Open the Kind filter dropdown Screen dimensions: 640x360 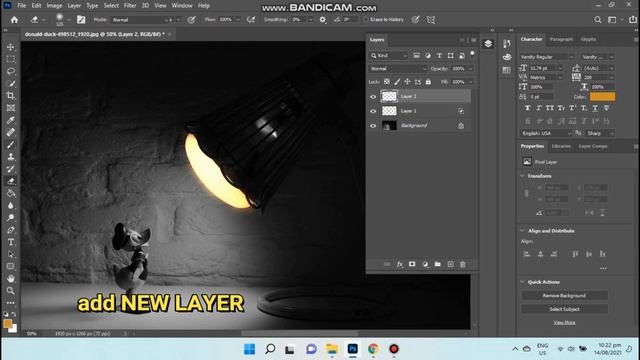pos(388,56)
